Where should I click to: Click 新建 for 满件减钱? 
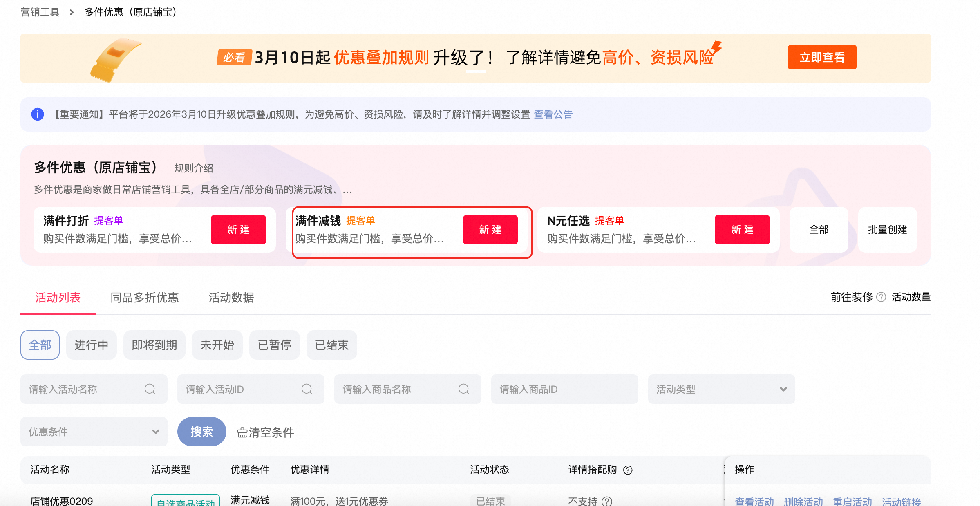pos(490,230)
